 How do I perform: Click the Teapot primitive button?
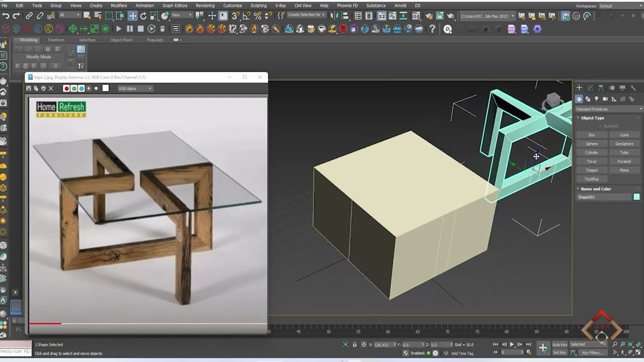coord(592,170)
